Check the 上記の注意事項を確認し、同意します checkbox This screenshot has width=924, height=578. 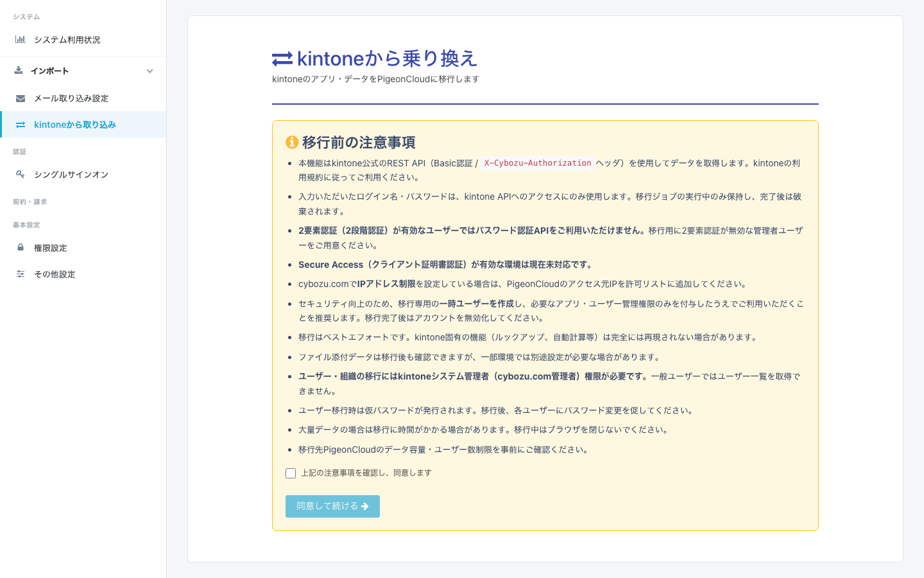290,473
